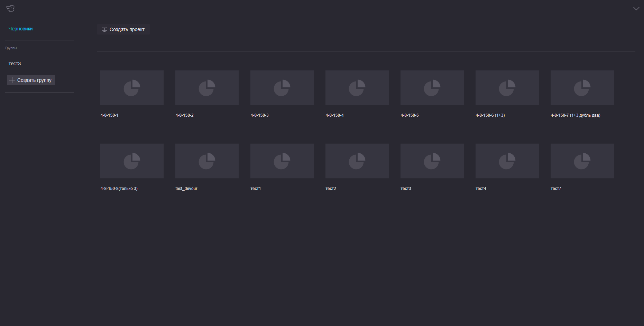Open the тест2 project thumbnail

(x=357, y=161)
